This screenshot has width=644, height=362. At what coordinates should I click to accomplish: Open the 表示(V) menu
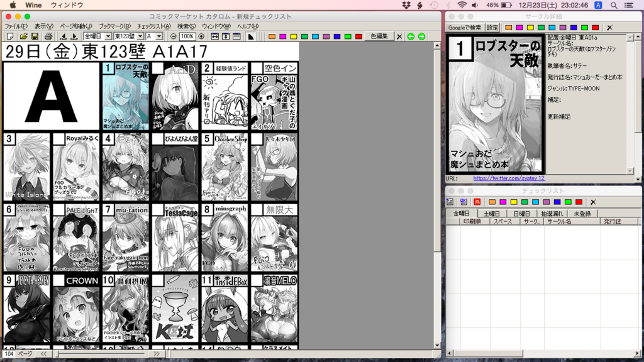(x=44, y=26)
